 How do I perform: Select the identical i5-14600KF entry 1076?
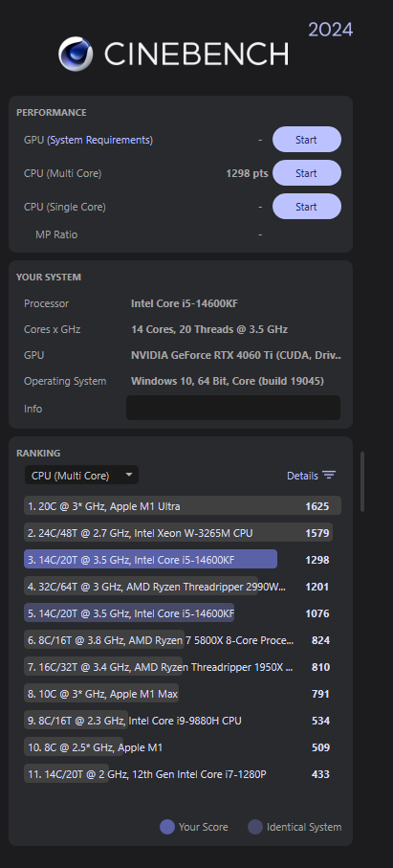(x=183, y=613)
